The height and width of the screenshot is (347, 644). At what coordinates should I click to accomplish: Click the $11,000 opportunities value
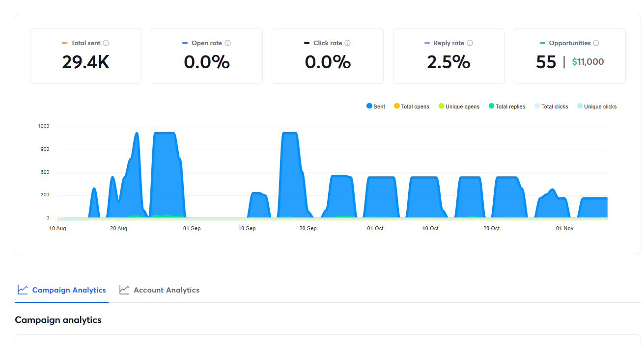click(x=588, y=62)
